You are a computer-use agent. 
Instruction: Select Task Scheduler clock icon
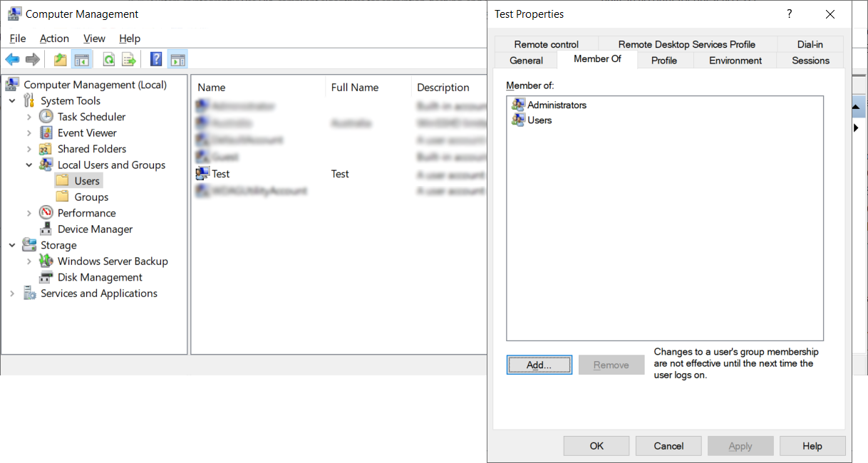click(46, 117)
